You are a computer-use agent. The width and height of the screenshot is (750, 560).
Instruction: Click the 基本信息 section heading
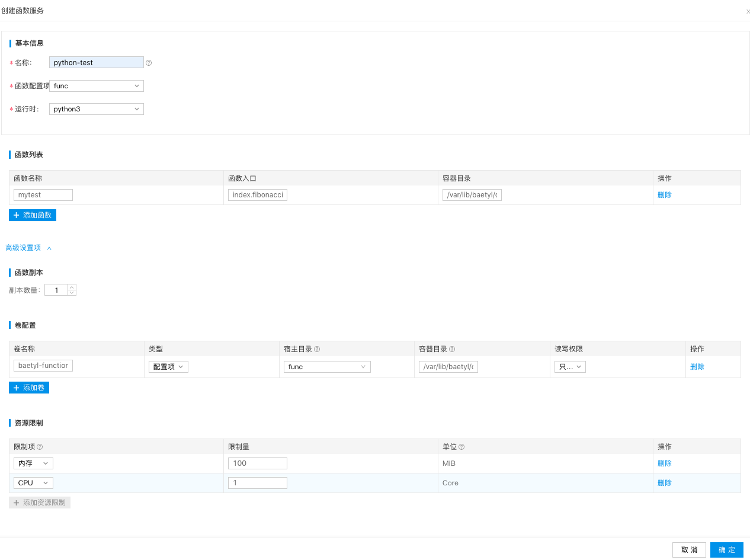(x=29, y=43)
